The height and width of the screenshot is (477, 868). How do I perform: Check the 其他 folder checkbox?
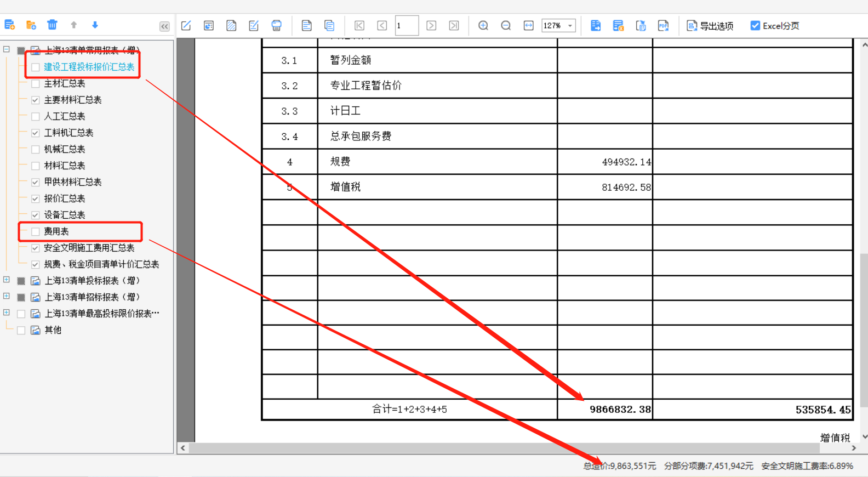(21, 330)
